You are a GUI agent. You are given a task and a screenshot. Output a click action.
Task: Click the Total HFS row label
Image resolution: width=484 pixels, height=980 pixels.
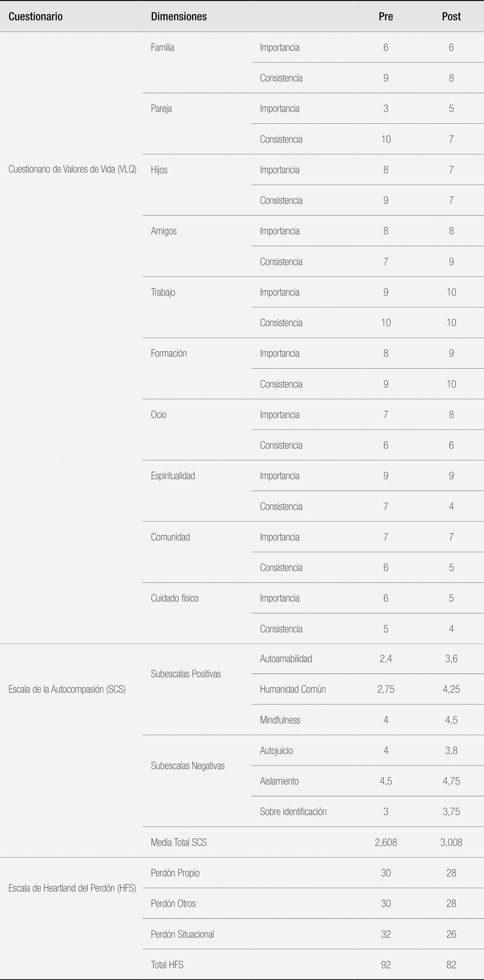click(x=167, y=965)
